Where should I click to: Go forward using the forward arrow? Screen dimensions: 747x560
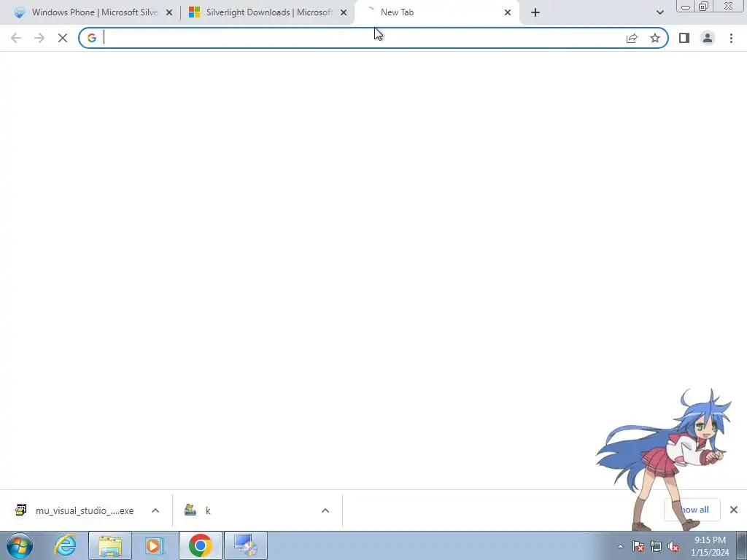[39, 38]
